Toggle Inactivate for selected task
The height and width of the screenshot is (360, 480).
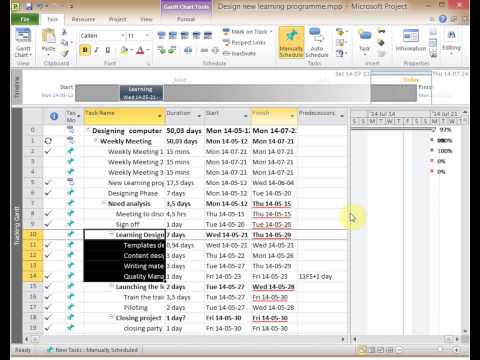pyautogui.click(x=239, y=53)
